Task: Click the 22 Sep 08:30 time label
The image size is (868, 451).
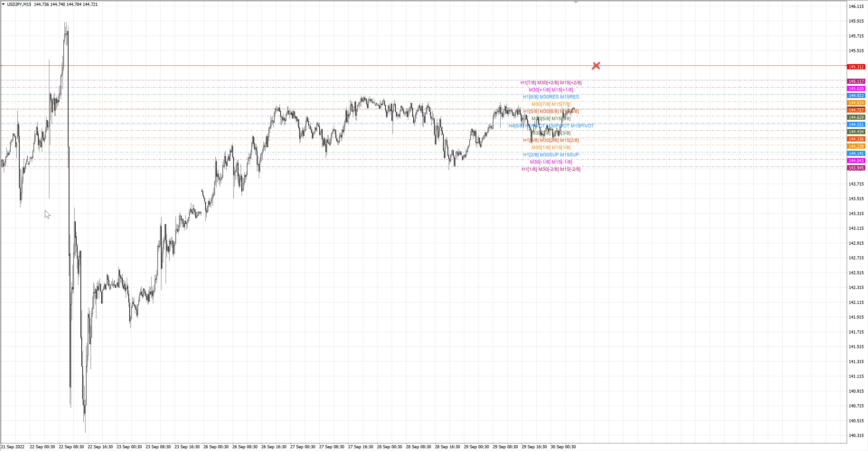Action: tap(71, 447)
